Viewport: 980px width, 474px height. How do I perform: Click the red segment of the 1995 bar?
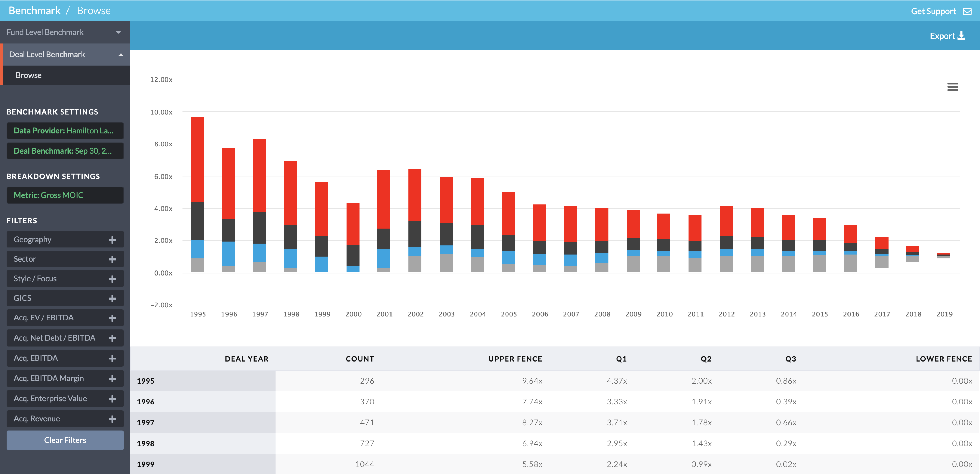(x=198, y=160)
